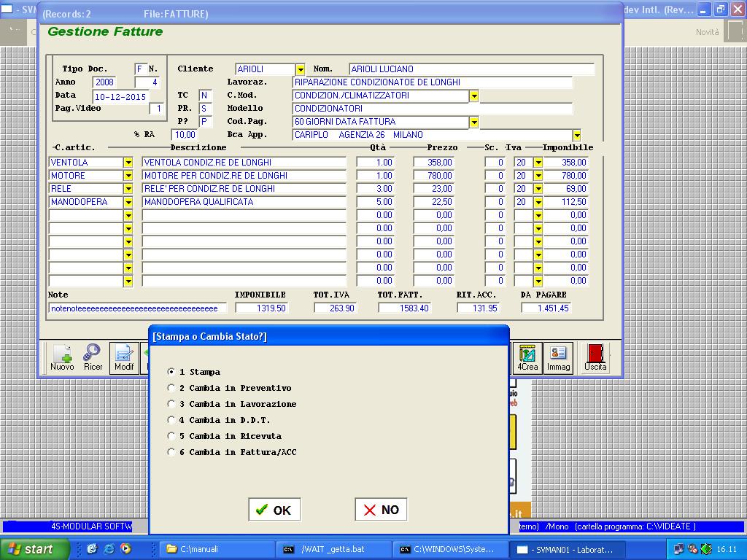
Task: Click the RIT.ACC. value 131.95
Action: coord(478,308)
